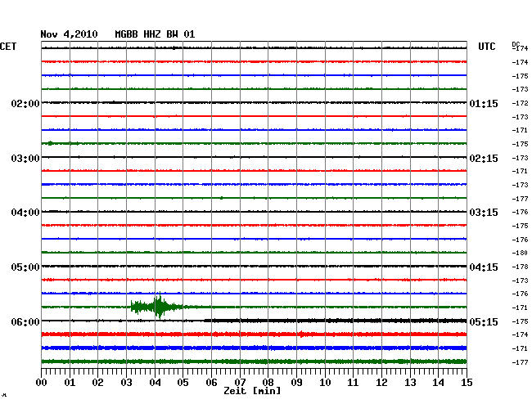Select the 03:15 UTC time label
Screen dimensions: 532x404
click(x=484, y=213)
